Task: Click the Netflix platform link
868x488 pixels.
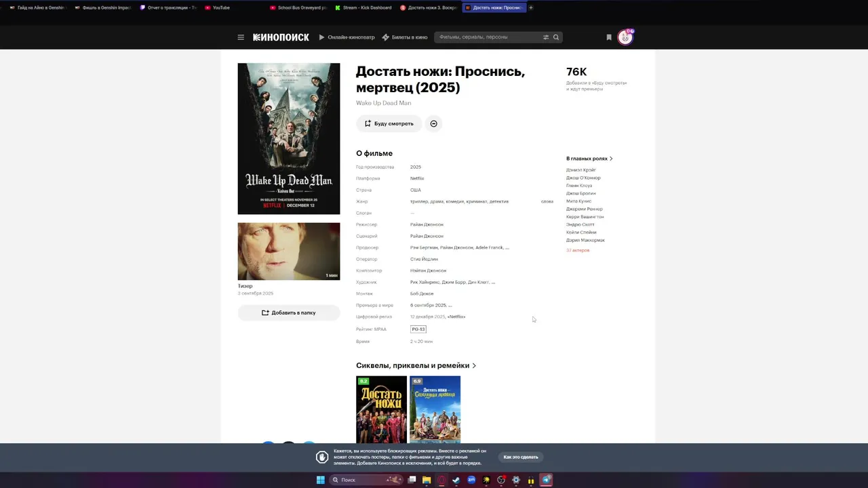Action: coord(417,178)
